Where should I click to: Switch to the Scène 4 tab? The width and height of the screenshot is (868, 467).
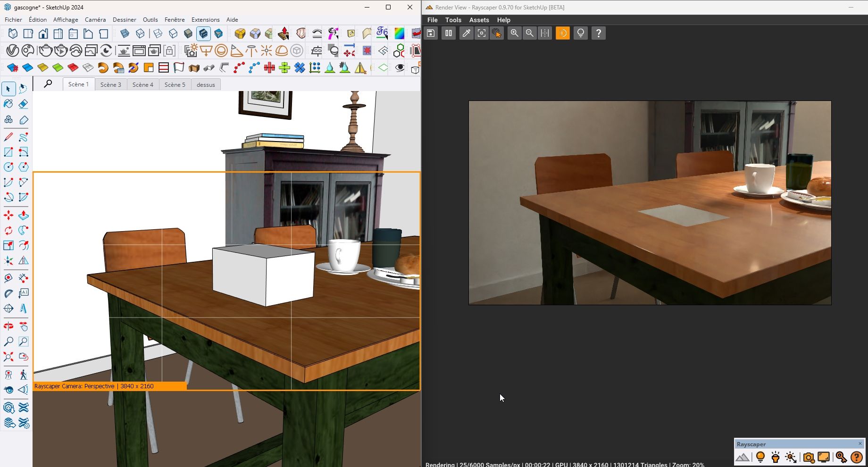(142, 84)
